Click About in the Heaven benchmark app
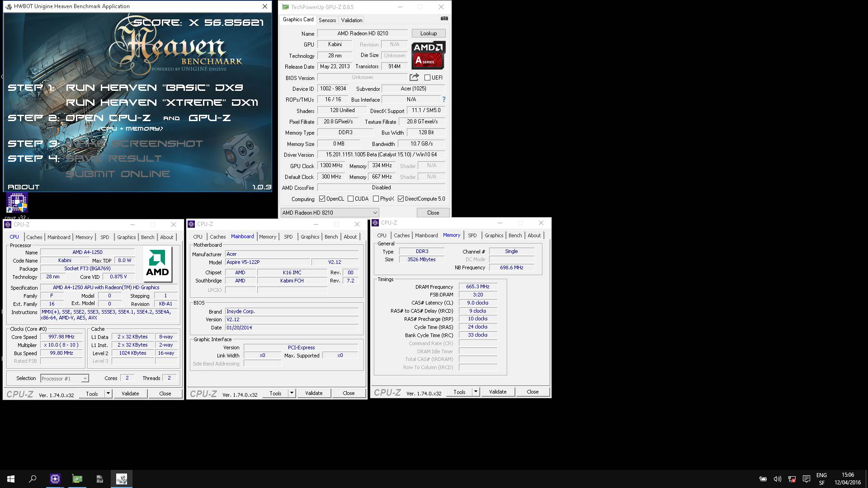This screenshot has width=868, height=488. [x=24, y=187]
